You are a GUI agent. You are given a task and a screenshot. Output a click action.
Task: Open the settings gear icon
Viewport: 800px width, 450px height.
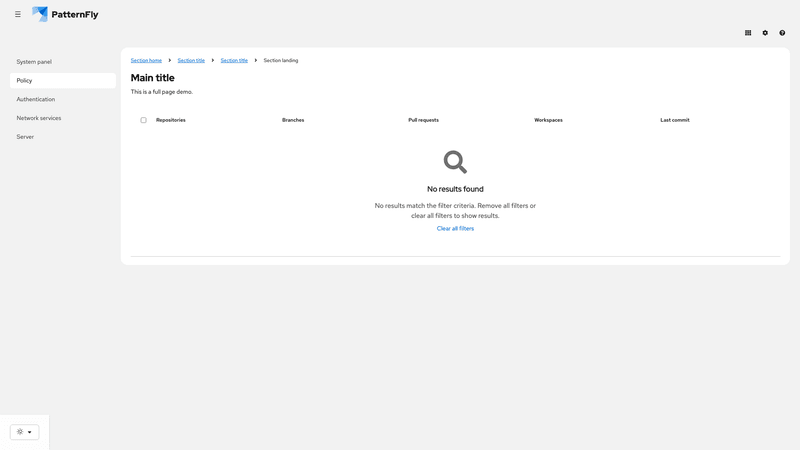765,33
